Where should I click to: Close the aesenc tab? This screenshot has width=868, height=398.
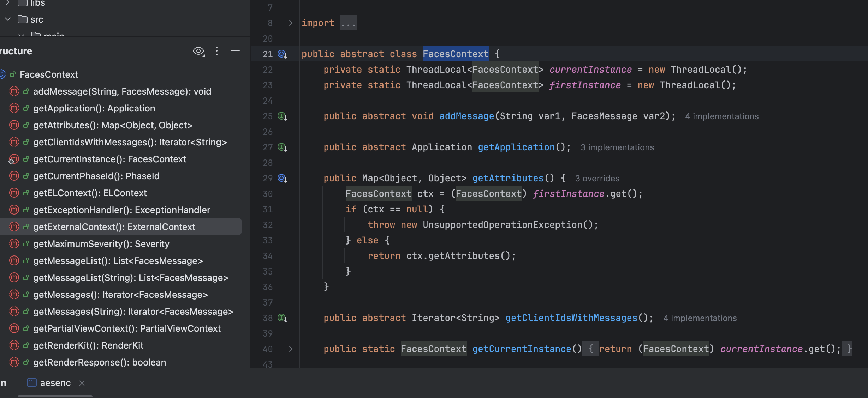(x=82, y=383)
